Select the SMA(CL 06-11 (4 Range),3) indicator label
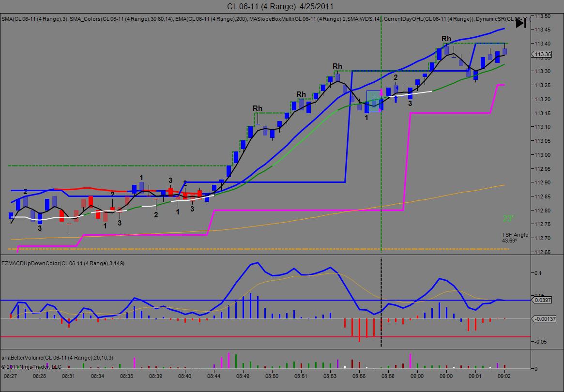 pos(34,19)
